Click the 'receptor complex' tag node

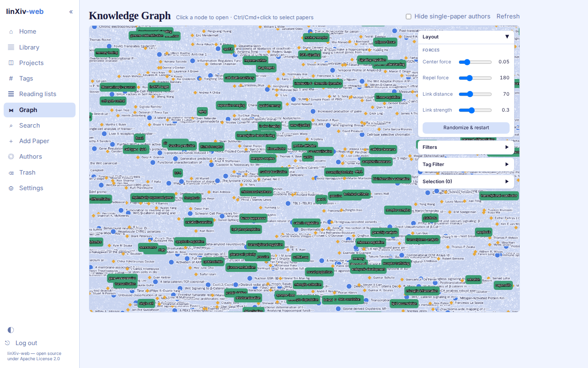click(398, 210)
